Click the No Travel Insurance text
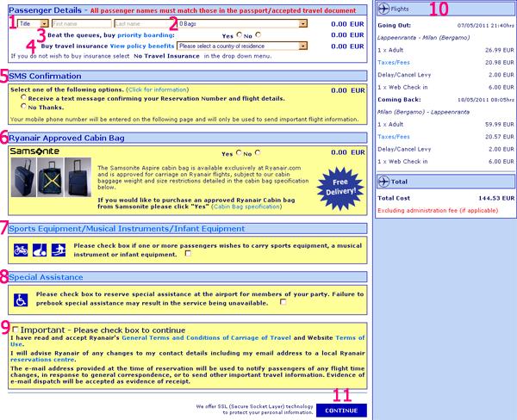The image size is (517, 420). (x=166, y=56)
